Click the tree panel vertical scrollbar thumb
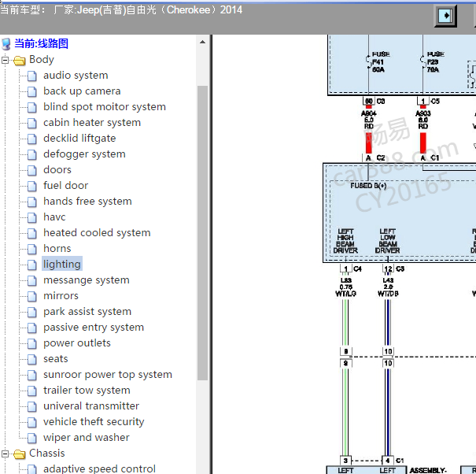The height and width of the screenshot is (474, 476). 202,233
